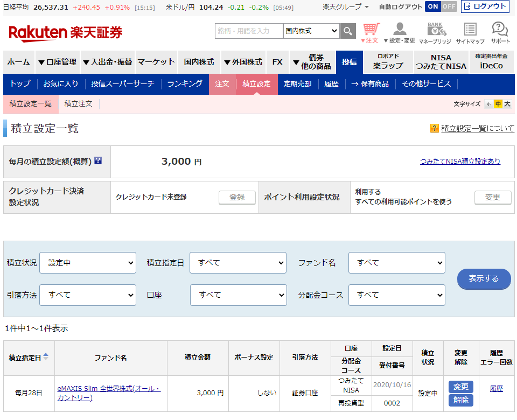
Task: Open the 積立状況 dropdown showing 設定中
Action: point(88,263)
